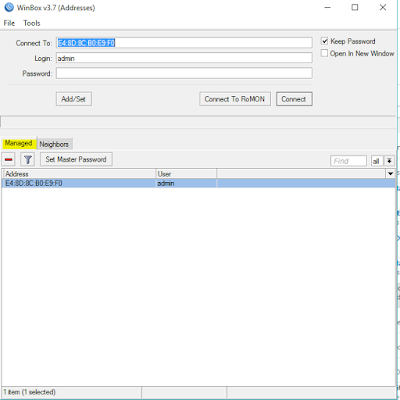Sort by the Address column header

[x=79, y=174]
